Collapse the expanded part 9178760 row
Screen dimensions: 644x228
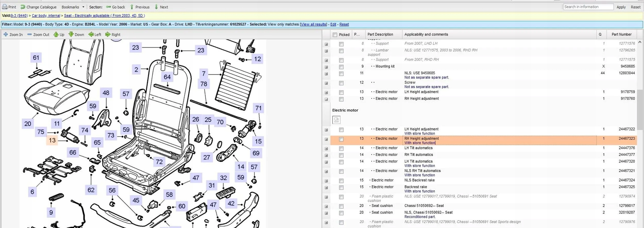pos(326,99)
